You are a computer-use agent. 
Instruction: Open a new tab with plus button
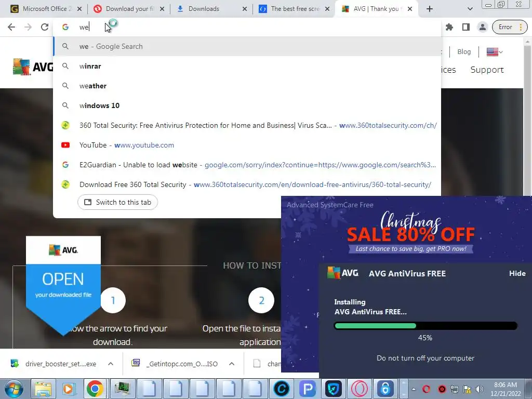(x=430, y=9)
